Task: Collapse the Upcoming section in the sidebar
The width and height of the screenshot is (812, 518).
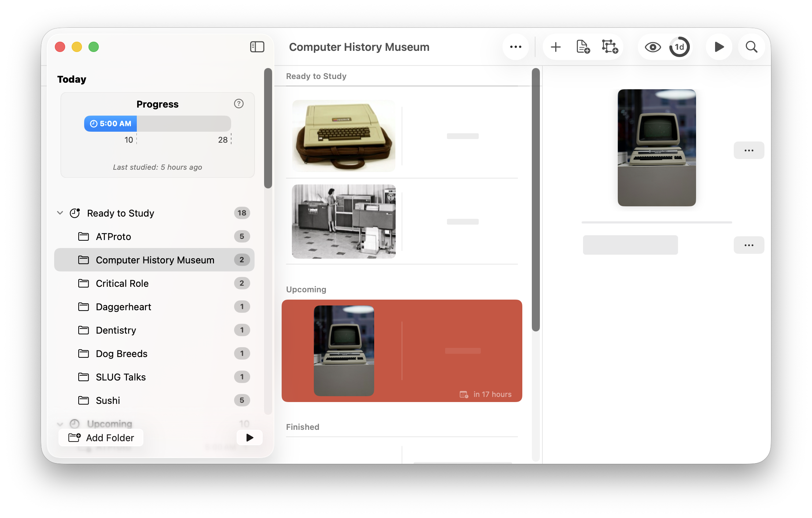Action: tap(60, 424)
